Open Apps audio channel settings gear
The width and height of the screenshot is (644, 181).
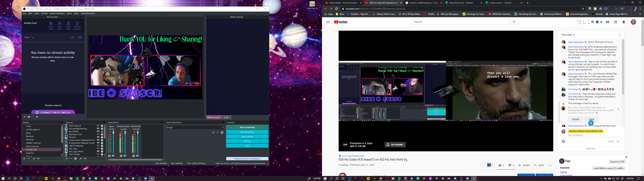(x=109, y=156)
